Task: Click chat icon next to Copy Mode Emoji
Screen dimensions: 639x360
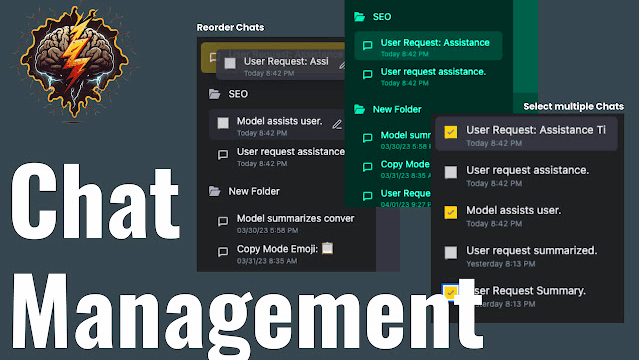Action: point(223,252)
